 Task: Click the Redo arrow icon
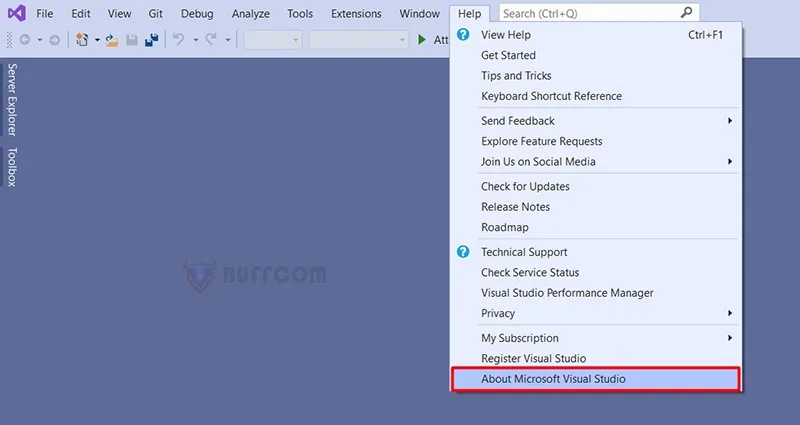(211, 39)
